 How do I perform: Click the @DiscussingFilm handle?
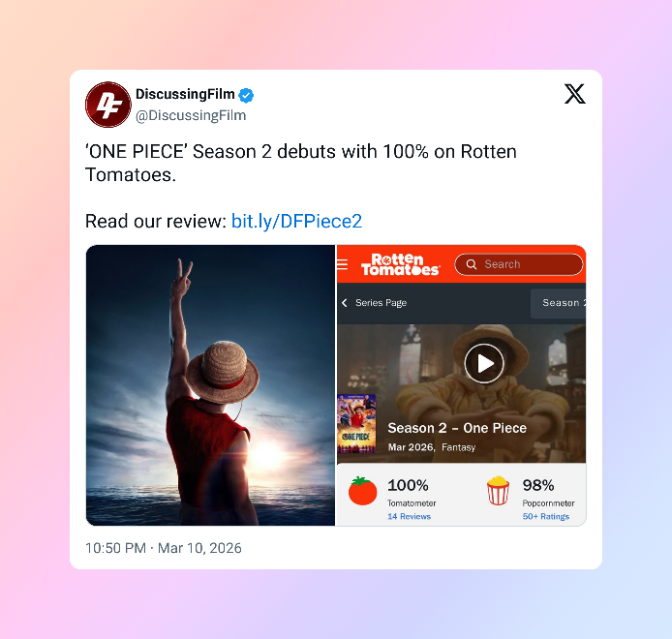click(x=191, y=115)
